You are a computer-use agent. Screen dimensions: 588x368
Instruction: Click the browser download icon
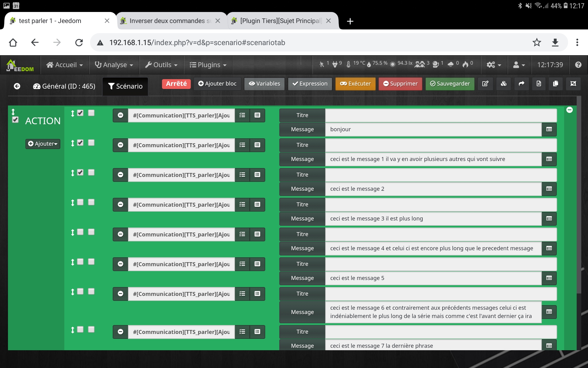[555, 42]
